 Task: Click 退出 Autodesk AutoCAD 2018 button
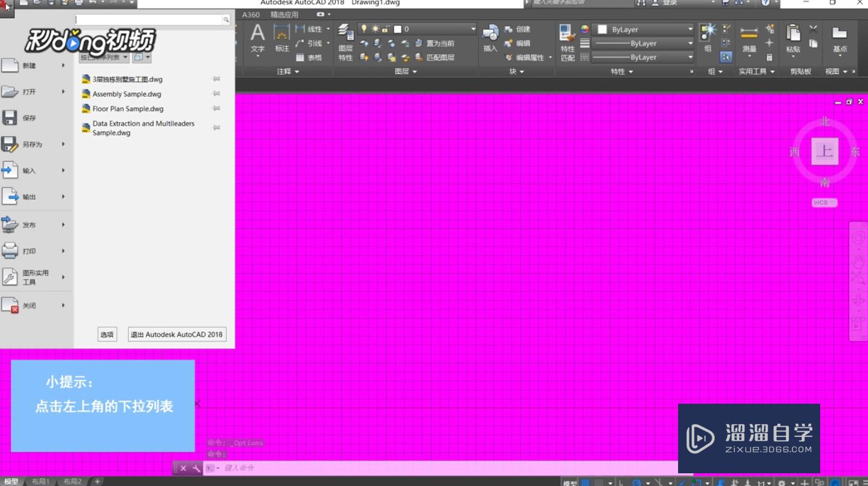click(177, 334)
